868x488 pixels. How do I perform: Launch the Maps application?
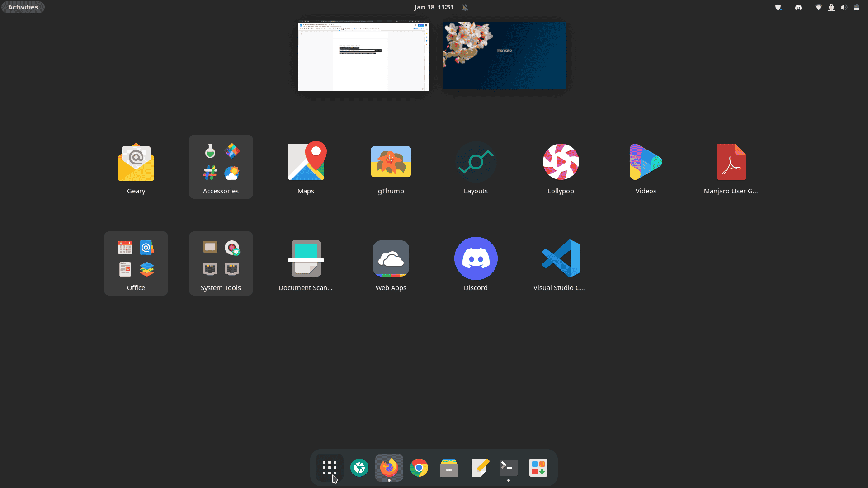306,166
